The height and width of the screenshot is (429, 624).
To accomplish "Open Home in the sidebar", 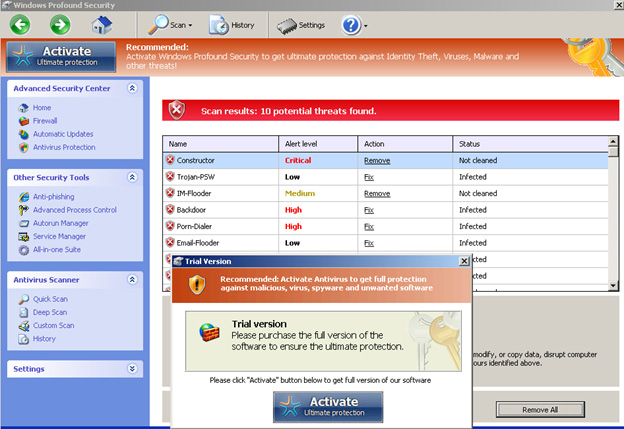I will point(42,107).
